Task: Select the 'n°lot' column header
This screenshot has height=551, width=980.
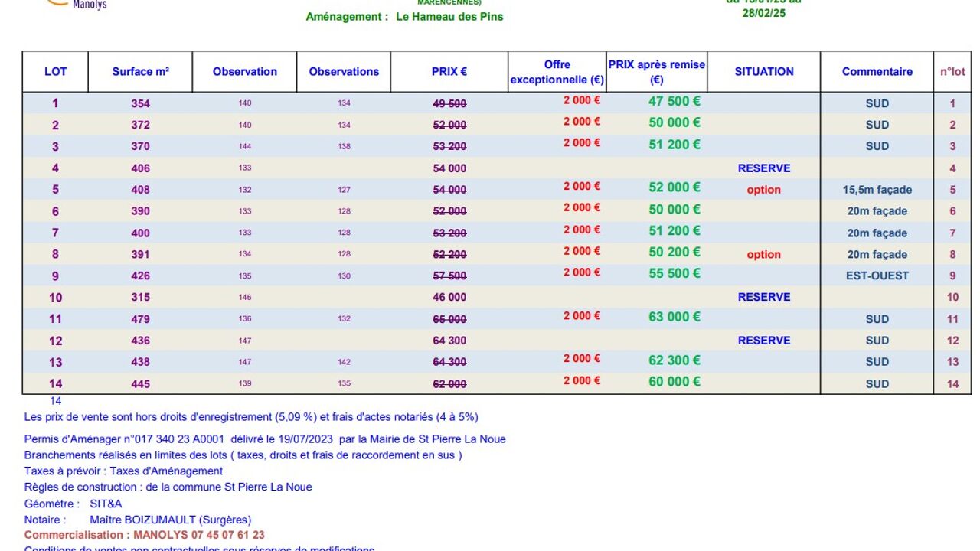Action: pyautogui.click(x=953, y=72)
